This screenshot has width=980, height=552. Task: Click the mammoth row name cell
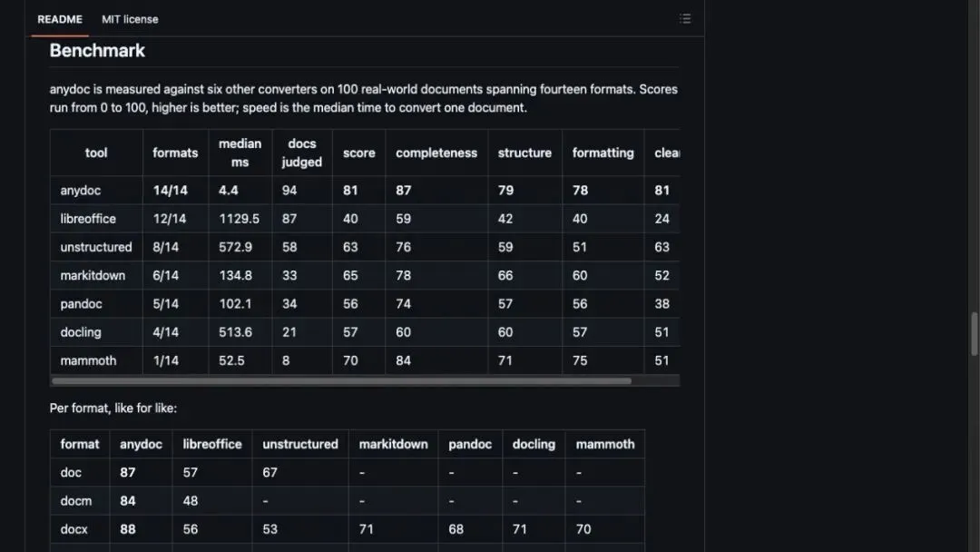point(96,360)
